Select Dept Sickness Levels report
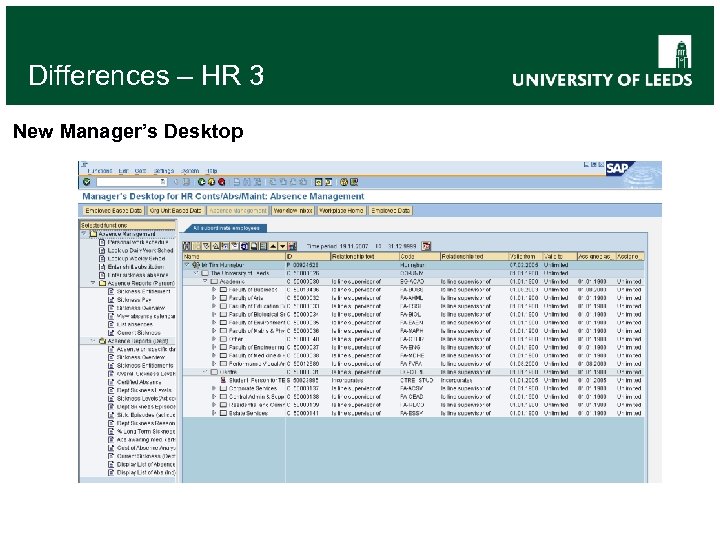This screenshot has width=720, height=540. 144,390
